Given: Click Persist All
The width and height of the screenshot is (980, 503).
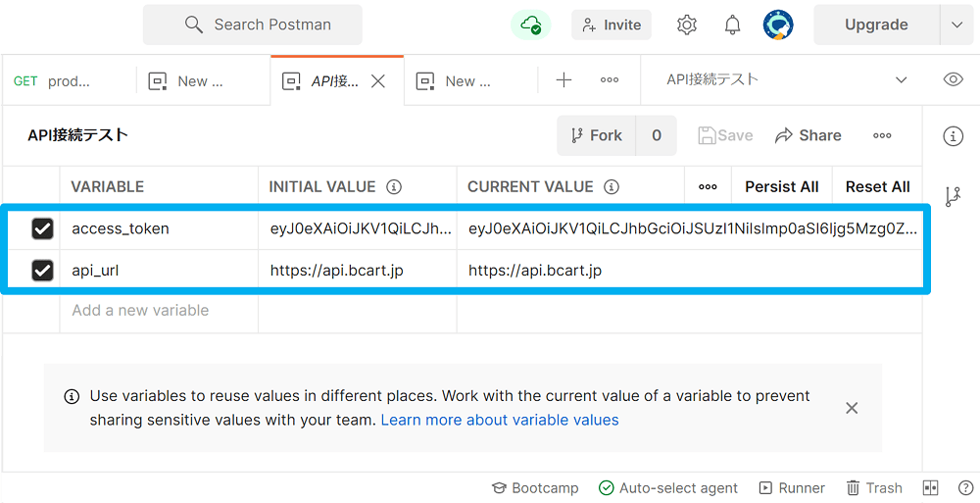Looking at the screenshot, I should [x=782, y=186].
